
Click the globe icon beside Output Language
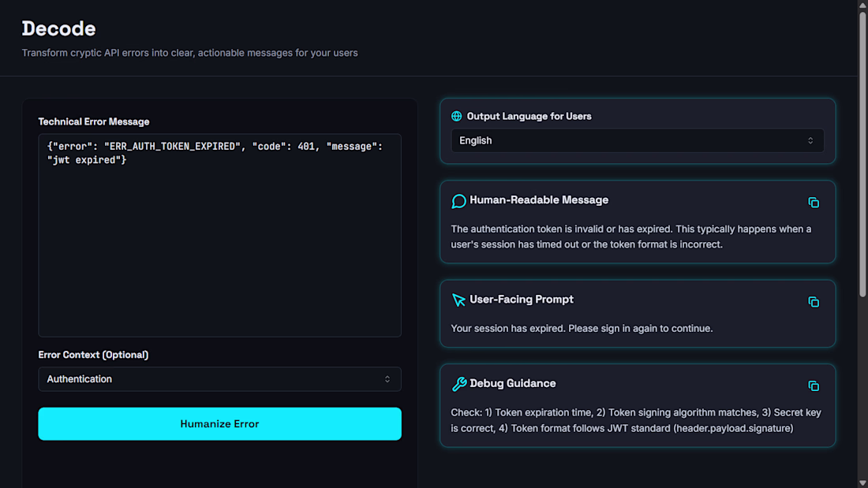click(x=456, y=116)
